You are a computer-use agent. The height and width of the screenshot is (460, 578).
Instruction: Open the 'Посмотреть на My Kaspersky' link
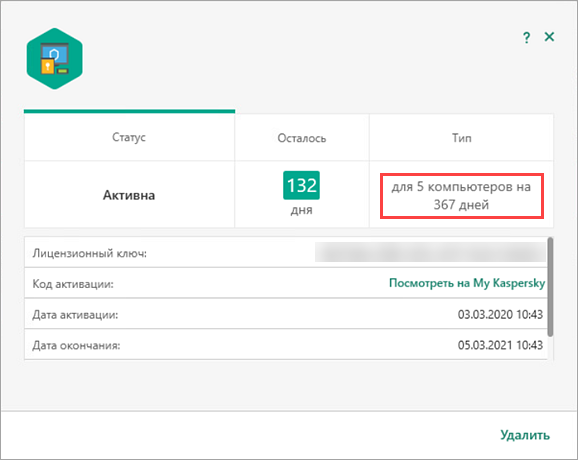(x=467, y=283)
